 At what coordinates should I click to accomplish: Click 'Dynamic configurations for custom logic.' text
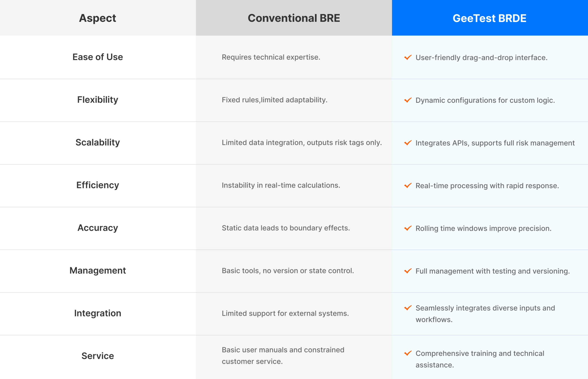pyautogui.click(x=485, y=100)
